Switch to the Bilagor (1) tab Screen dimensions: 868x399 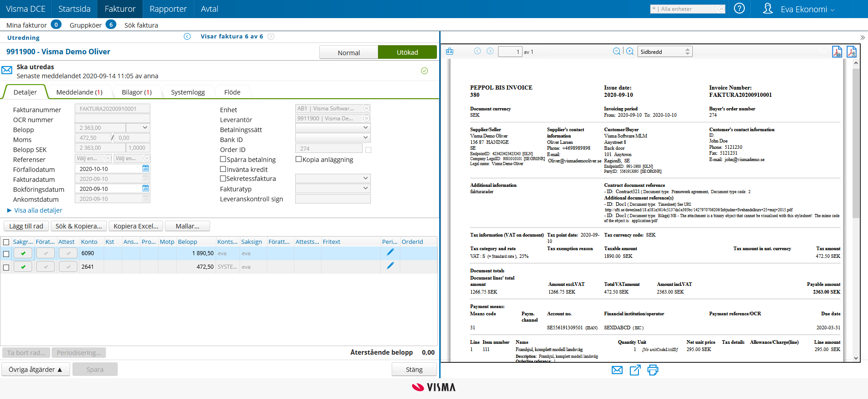(137, 92)
